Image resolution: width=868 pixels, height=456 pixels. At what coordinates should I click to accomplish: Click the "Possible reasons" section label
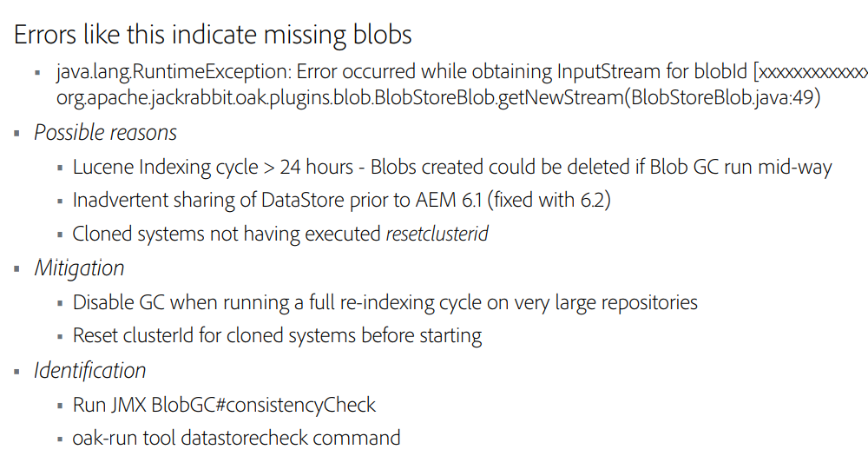coord(105,133)
